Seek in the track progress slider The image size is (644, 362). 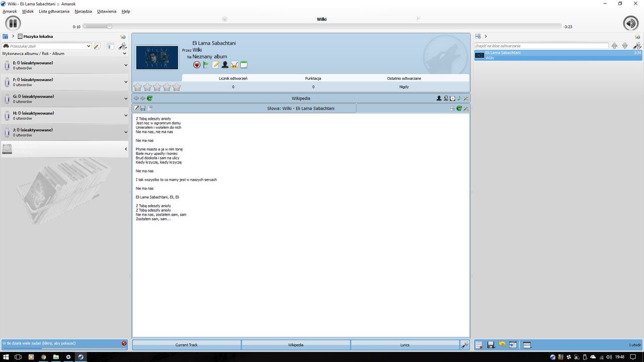click(322, 27)
